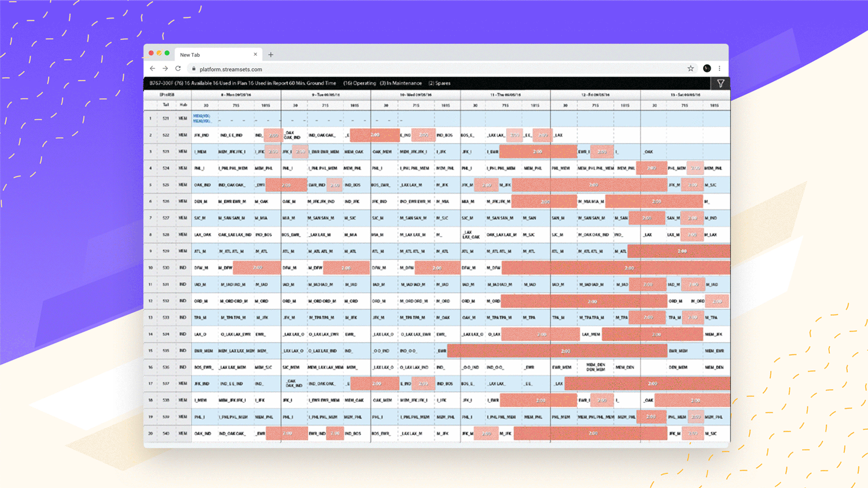Click the blue MEM link in row 1
This screenshot has height=488, width=868.
201,116
